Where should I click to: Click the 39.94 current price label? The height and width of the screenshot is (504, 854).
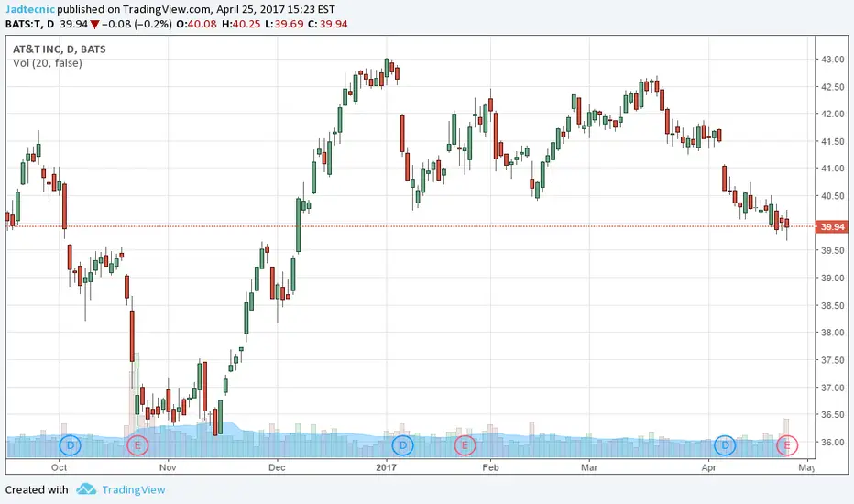point(832,226)
